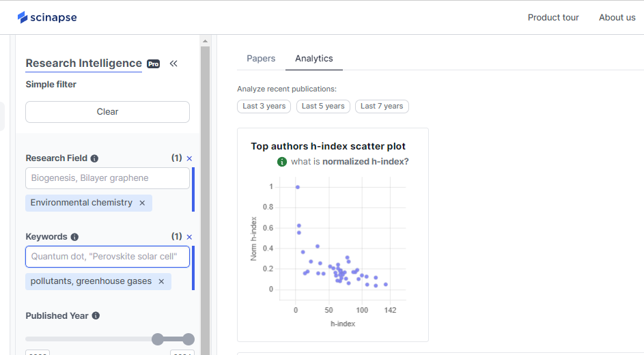Image resolution: width=644 pixels, height=355 pixels.
Task: Click the 142 h-index axis label
Action: (x=390, y=310)
